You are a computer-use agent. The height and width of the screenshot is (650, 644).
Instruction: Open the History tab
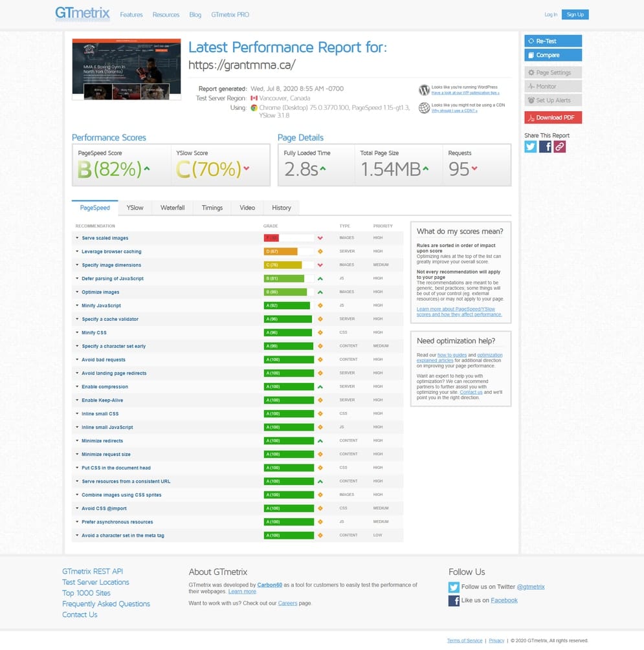tap(281, 208)
